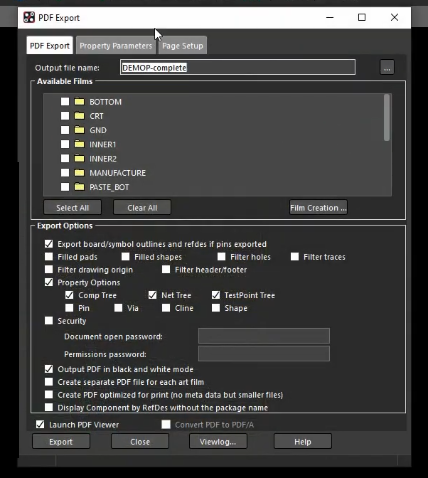Enable Convert PDF to PDF/A checkbox

click(166, 424)
